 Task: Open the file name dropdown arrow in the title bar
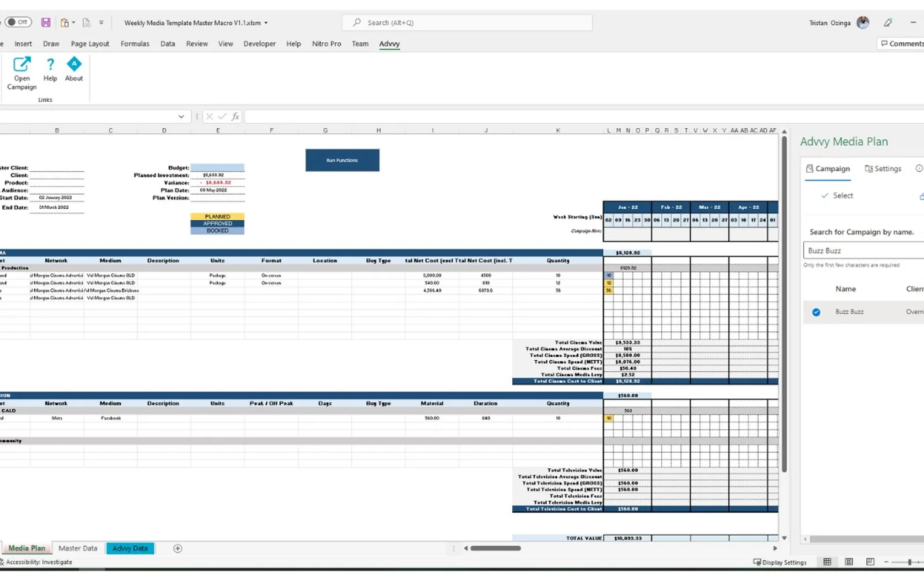click(x=266, y=23)
